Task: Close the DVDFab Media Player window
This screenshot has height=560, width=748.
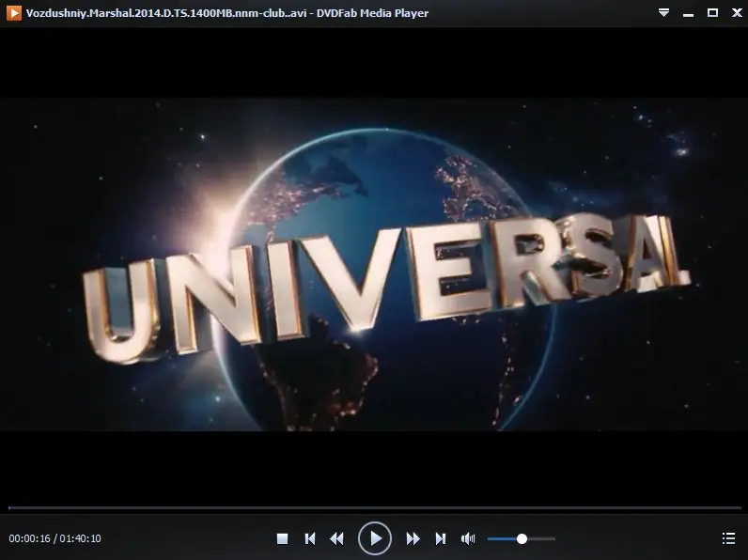Action: pyautogui.click(x=737, y=13)
